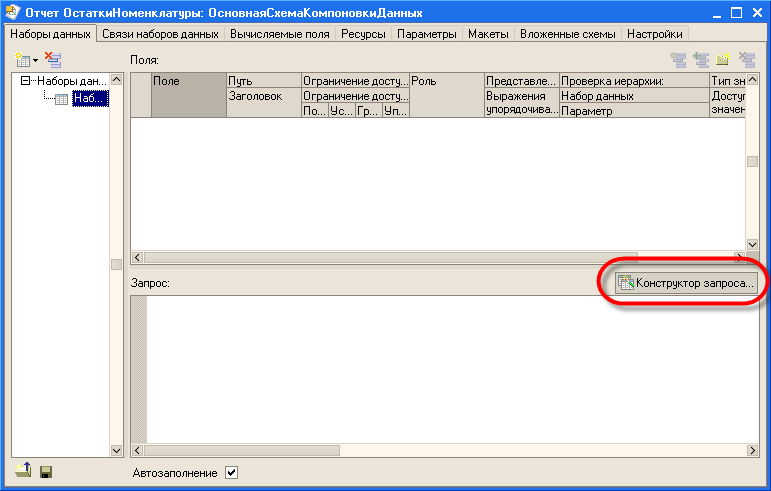Click the add folder icon above fields table
Screen dimensions: 771x491
[723, 60]
